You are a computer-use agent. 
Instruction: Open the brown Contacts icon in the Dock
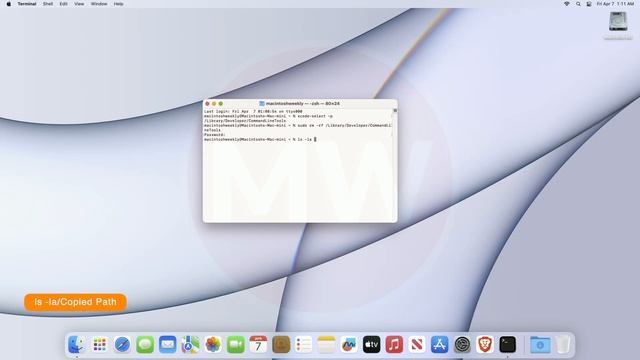pyautogui.click(x=281, y=345)
